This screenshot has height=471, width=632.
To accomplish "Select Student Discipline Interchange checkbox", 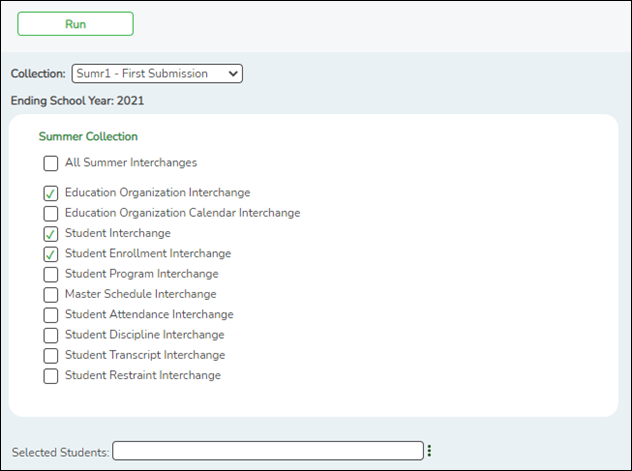I will (x=50, y=336).
